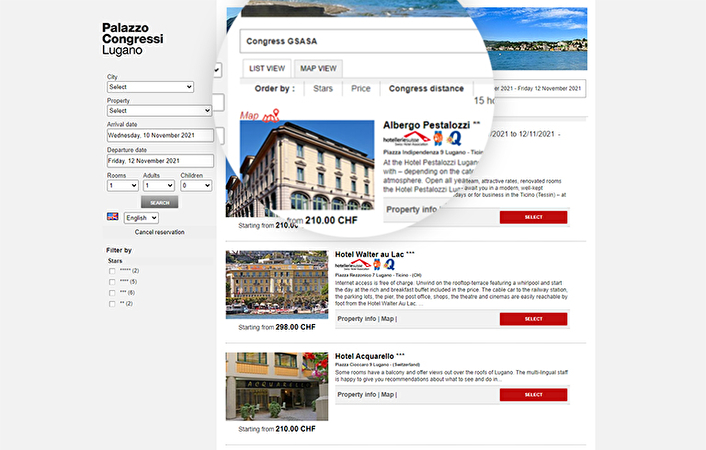The image size is (706, 450).
Task: Open the Adults number dropdown
Action: point(158,186)
